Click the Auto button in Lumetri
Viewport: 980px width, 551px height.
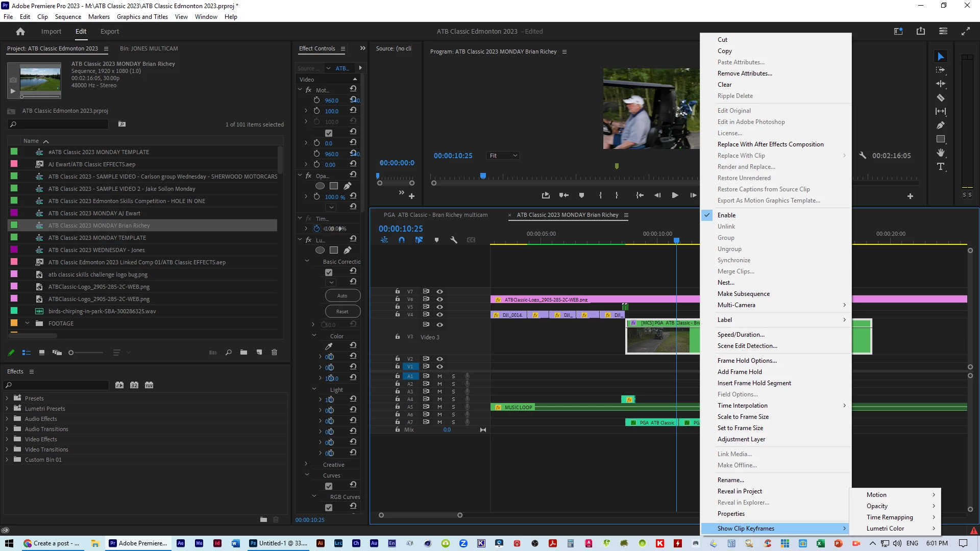coord(342,296)
